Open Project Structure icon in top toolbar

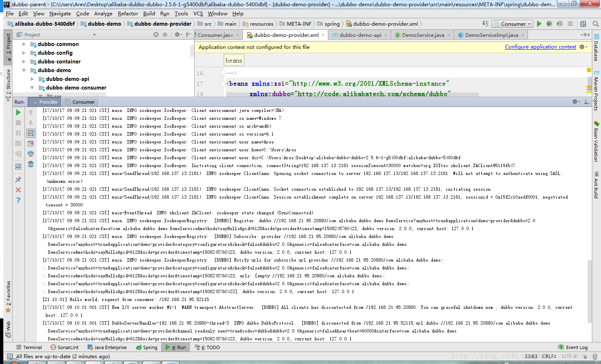click(x=583, y=24)
